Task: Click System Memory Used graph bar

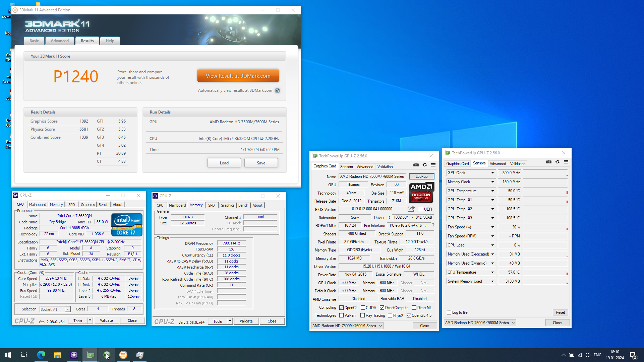Action: [545, 281]
